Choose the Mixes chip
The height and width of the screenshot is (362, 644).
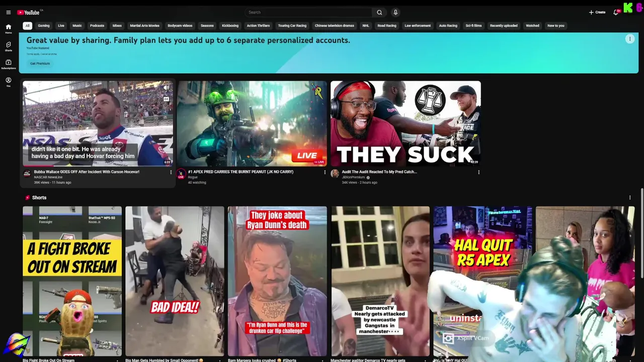pos(117,26)
